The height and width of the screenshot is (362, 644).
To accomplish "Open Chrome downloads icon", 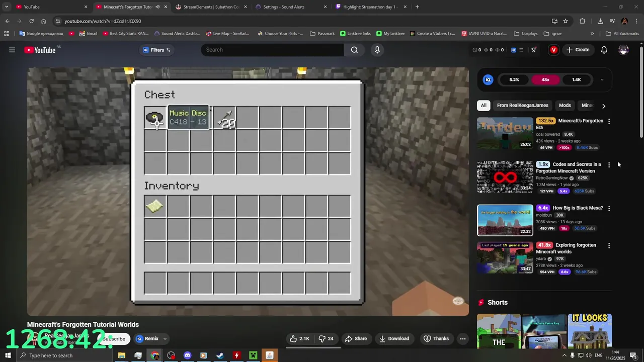I will click(x=600, y=21).
